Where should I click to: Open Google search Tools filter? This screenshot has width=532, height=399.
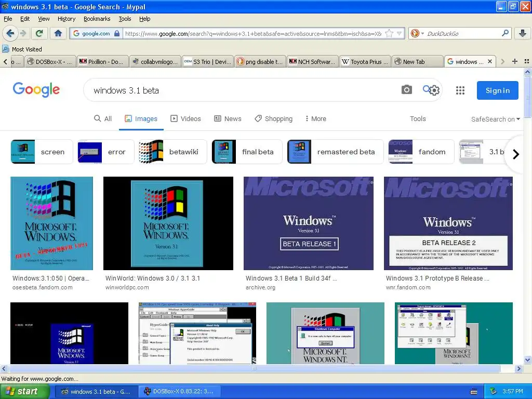click(418, 118)
